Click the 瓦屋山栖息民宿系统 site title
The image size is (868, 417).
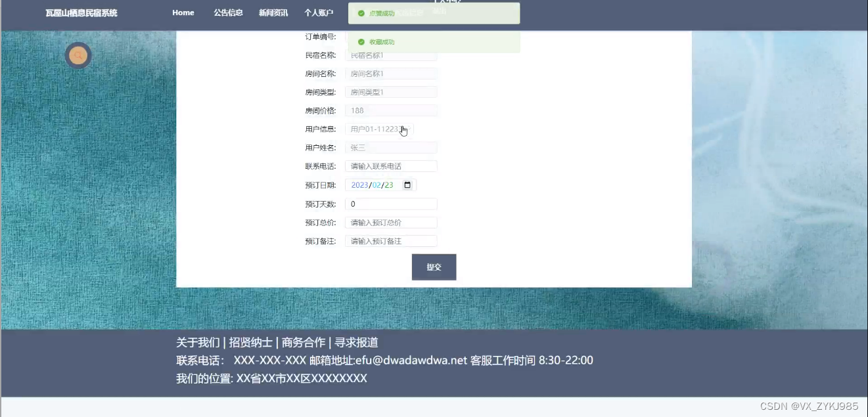click(81, 13)
